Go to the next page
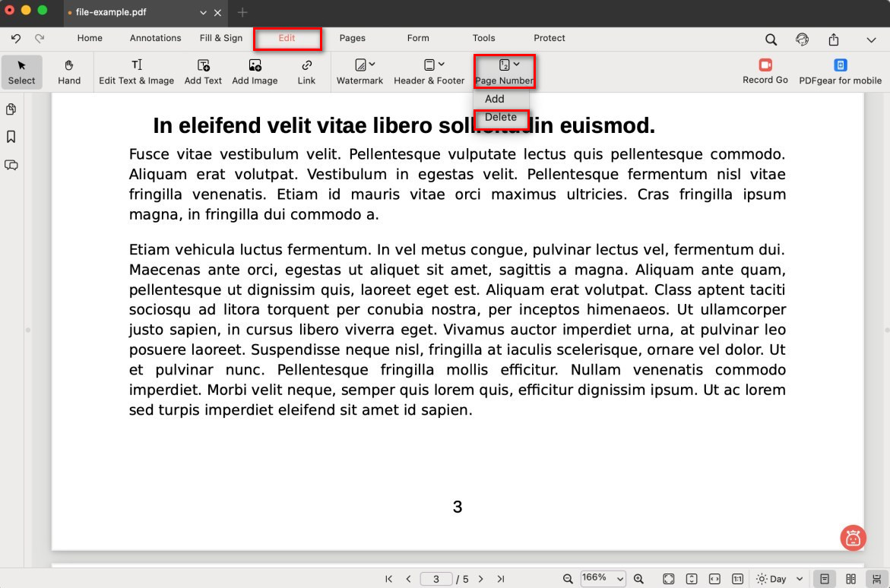The width and height of the screenshot is (890, 588). point(480,579)
